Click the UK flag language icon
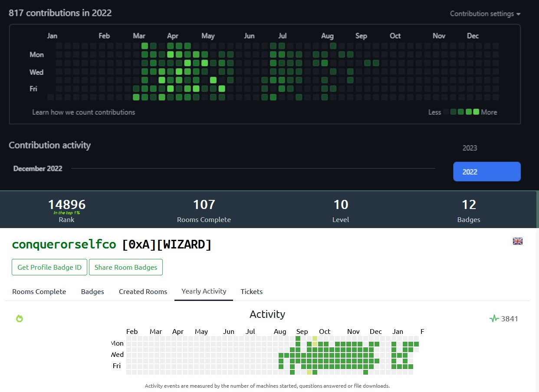This screenshot has height=392, width=539. click(x=517, y=241)
